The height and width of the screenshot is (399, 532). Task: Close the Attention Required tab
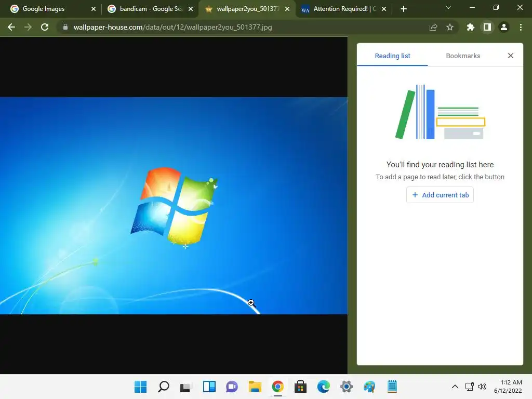tap(384, 9)
